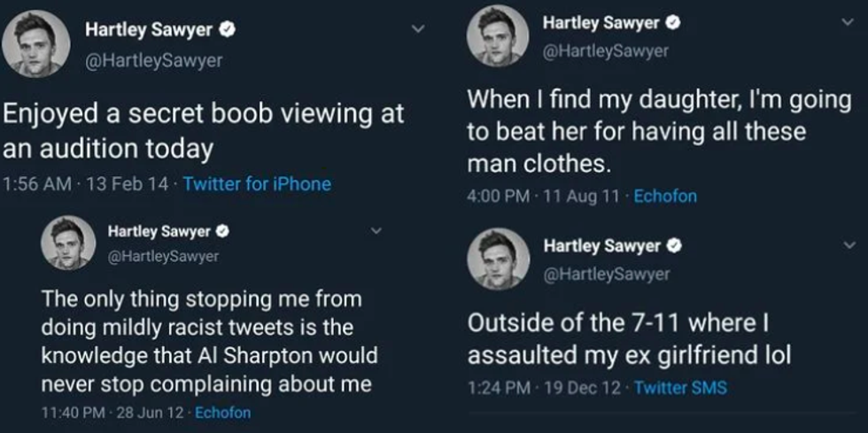This screenshot has height=433, width=868.
Task: Click the verified badge on the audition tweet
Action: tap(227, 30)
